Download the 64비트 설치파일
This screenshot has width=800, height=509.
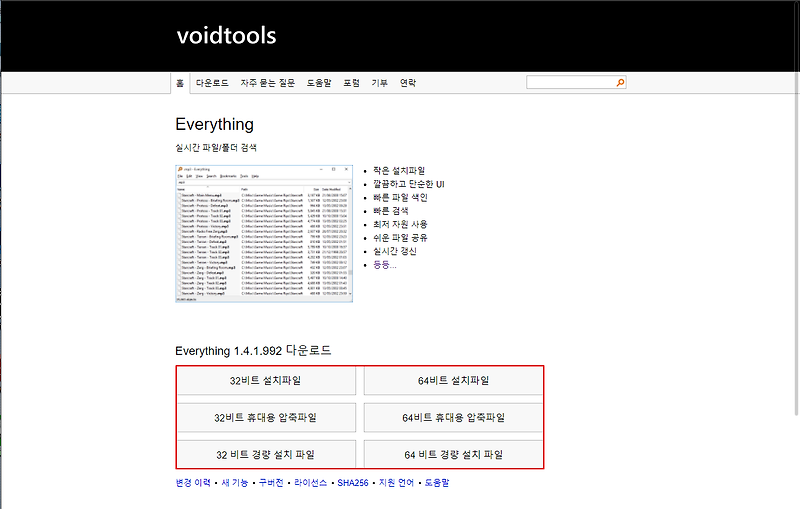(x=453, y=380)
